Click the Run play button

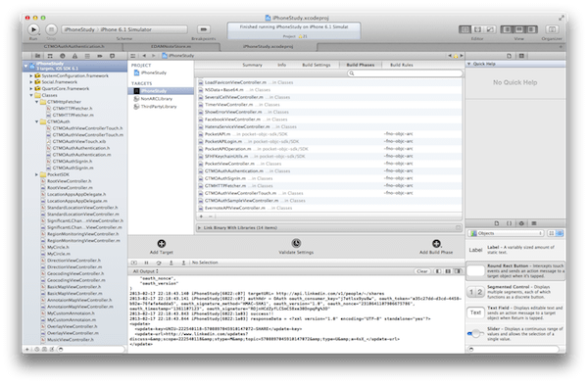click(33, 29)
